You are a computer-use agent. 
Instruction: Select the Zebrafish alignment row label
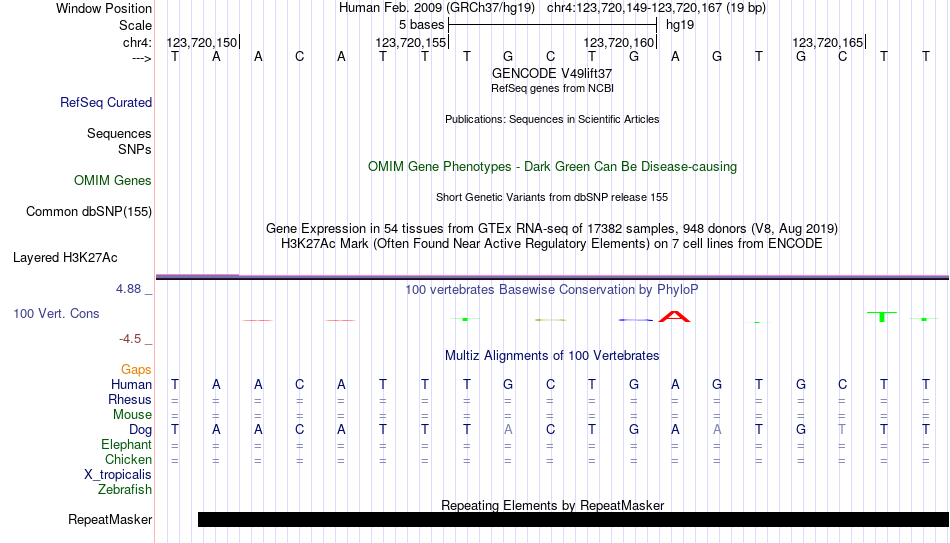[125, 490]
